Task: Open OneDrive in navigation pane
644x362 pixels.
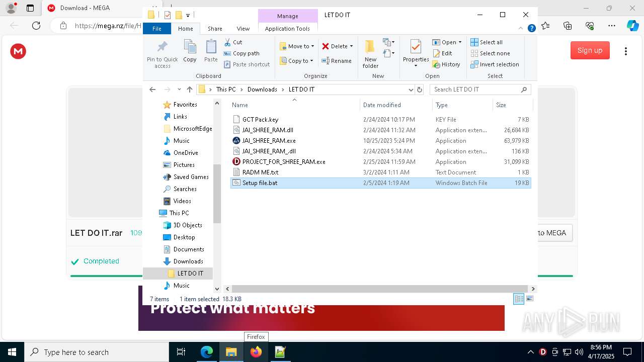Action: [186, 153]
